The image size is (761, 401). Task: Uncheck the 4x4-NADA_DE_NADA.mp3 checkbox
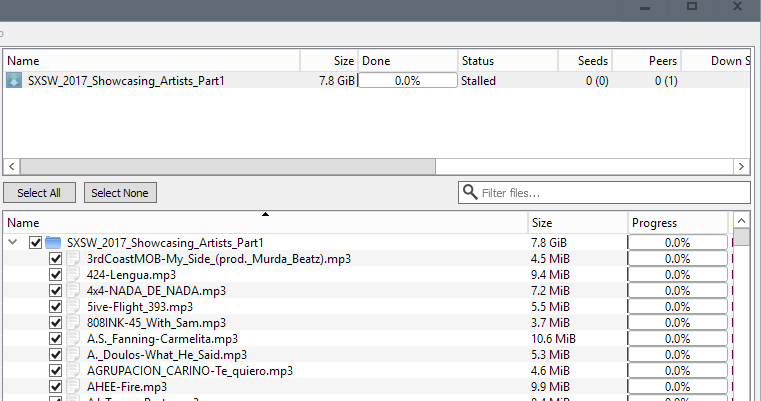(x=55, y=291)
